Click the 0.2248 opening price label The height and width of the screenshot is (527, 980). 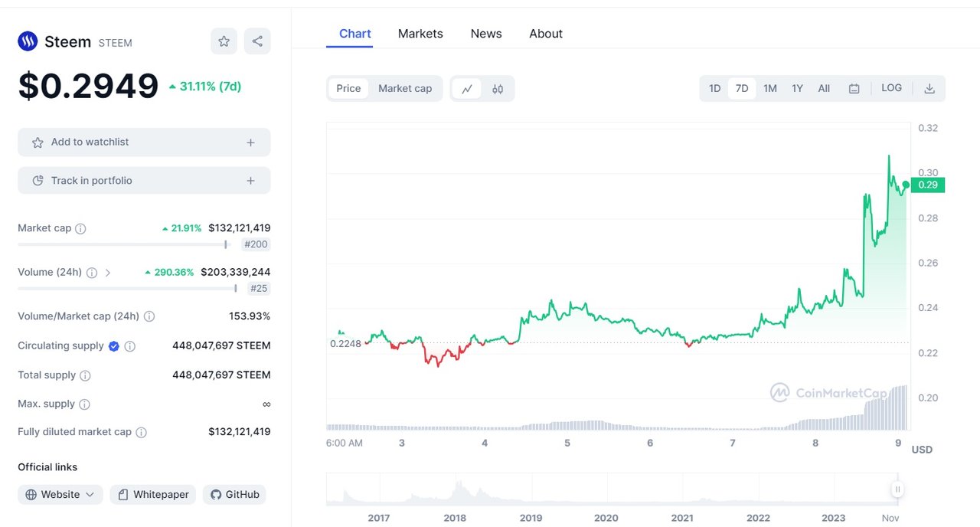pyautogui.click(x=345, y=343)
